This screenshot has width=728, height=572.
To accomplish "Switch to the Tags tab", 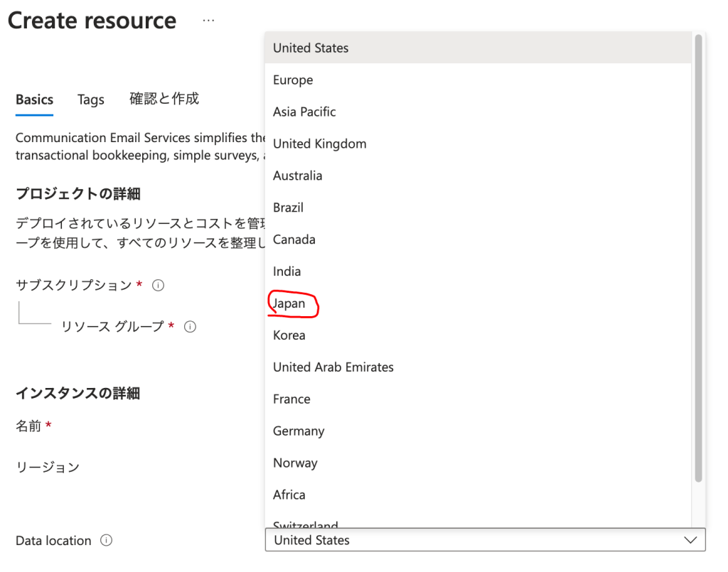I will 91,100.
